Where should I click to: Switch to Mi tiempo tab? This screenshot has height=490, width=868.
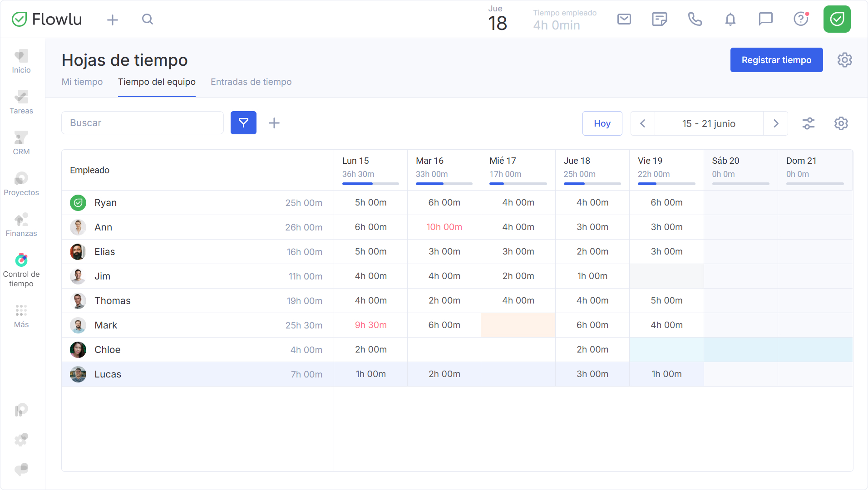(82, 82)
